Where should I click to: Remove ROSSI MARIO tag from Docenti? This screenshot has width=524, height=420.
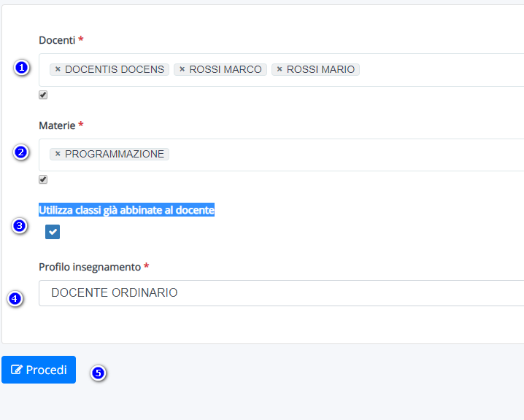[280, 69]
